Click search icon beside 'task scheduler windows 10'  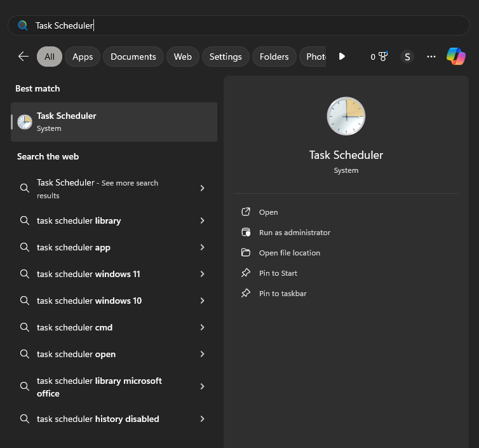(25, 301)
